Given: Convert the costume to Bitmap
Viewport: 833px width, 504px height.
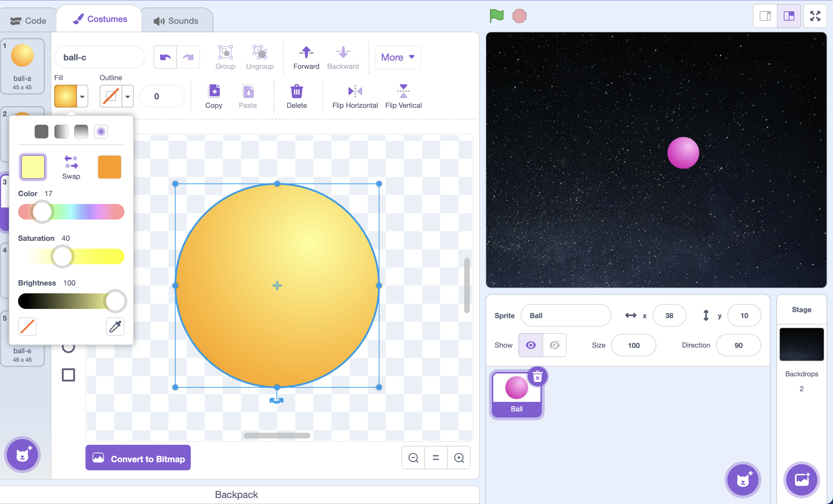Looking at the screenshot, I should (x=138, y=458).
